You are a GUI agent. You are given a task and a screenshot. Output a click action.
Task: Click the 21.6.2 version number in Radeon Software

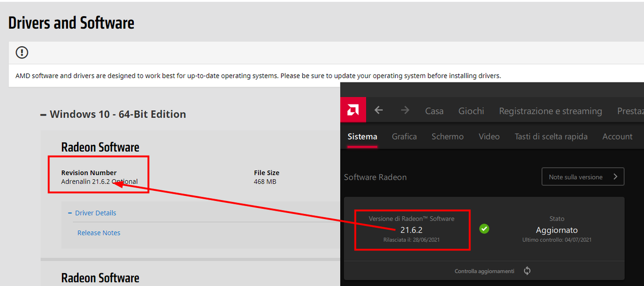coord(412,230)
